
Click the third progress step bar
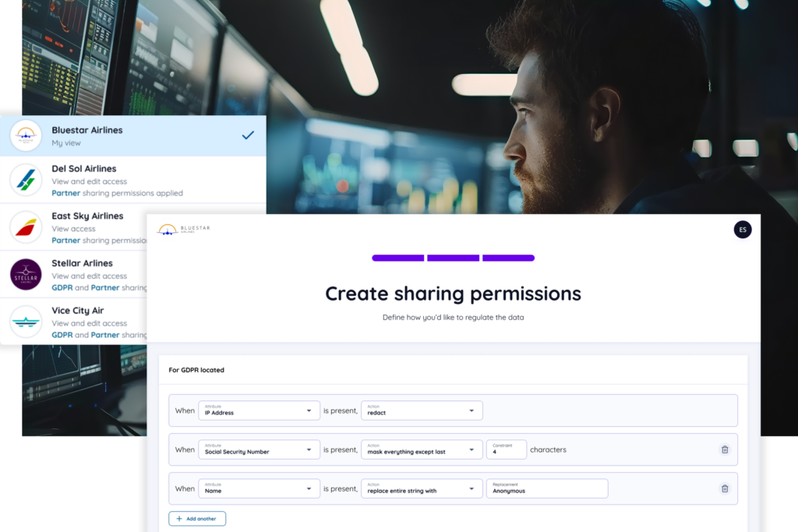point(508,258)
